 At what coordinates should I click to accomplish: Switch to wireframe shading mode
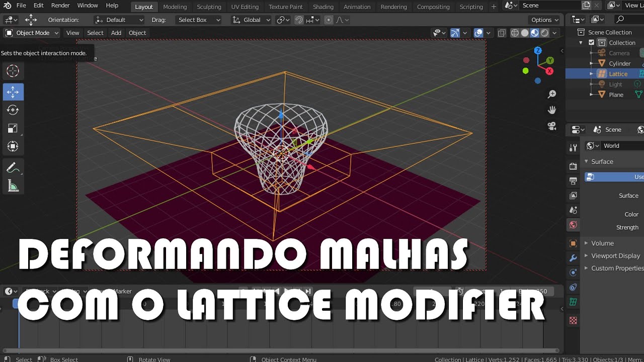pos(515,33)
